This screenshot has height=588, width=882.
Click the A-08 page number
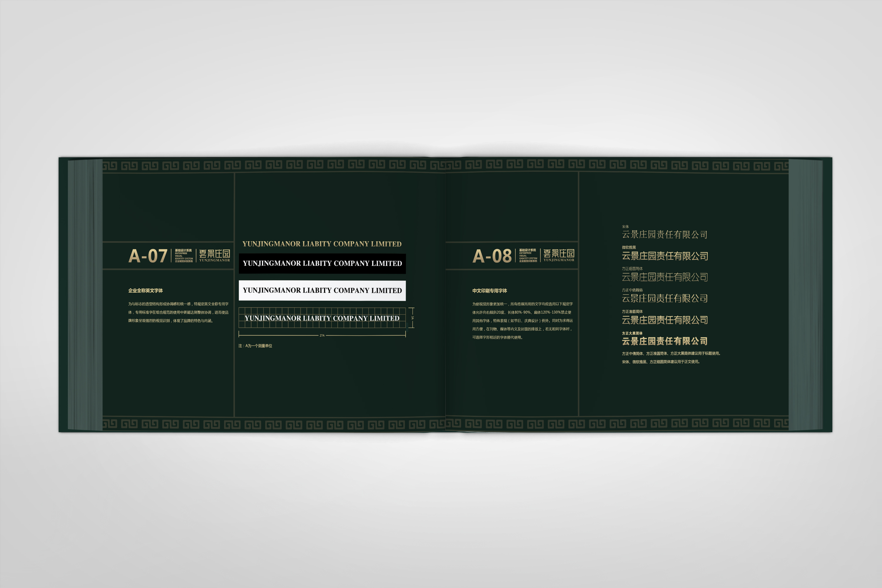(492, 256)
